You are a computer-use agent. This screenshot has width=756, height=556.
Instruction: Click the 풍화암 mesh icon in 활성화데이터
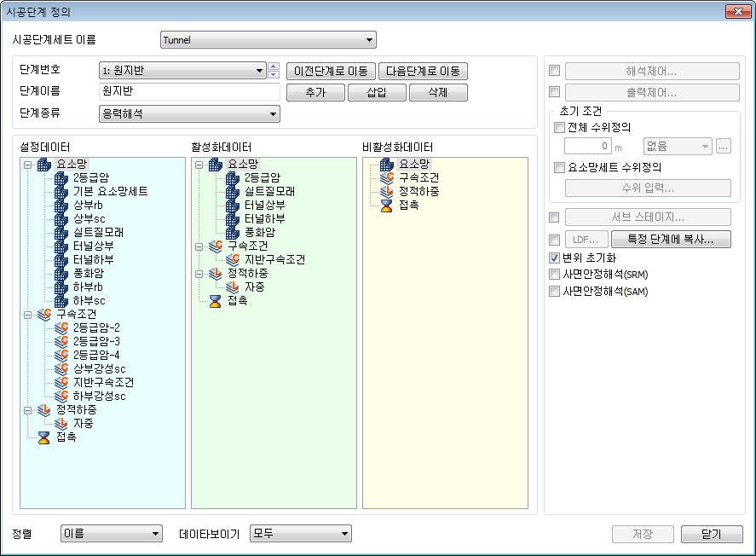point(233,233)
